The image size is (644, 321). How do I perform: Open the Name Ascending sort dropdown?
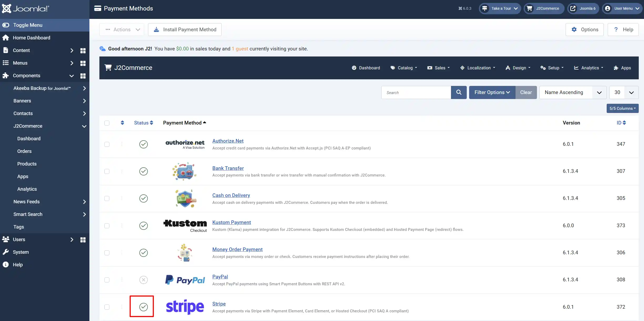coord(573,92)
